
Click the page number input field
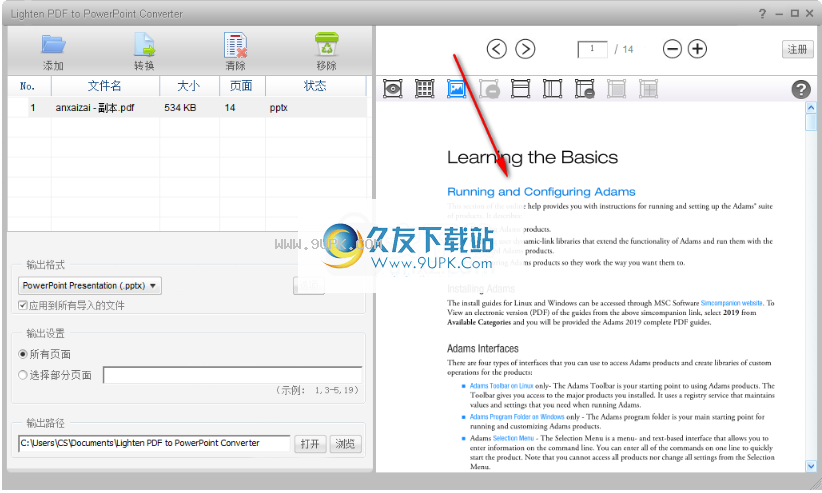tap(592, 49)
